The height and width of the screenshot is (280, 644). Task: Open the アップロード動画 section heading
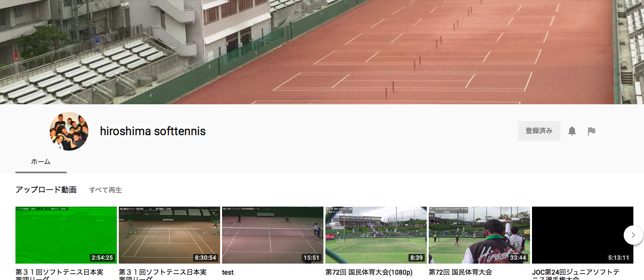pyautogui.click(x=46, y=190)
